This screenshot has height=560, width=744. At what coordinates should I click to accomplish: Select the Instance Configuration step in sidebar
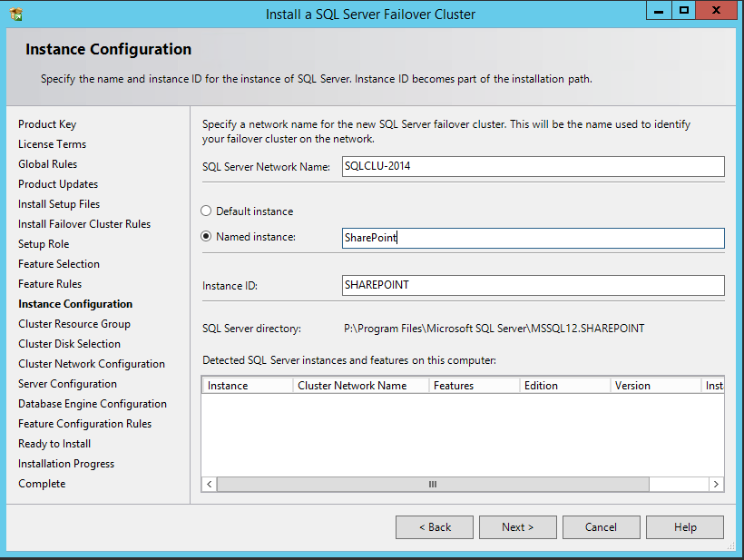pos(75,304)
